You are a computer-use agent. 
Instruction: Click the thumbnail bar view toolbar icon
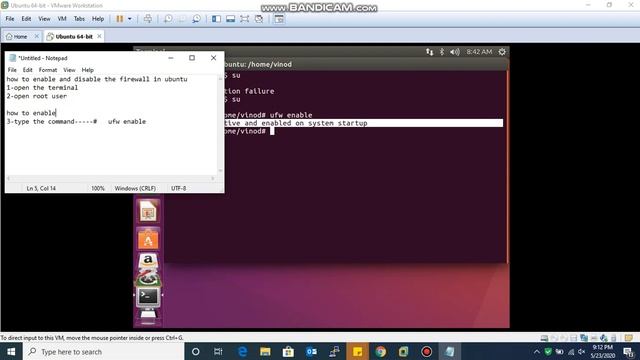tap(231, 19)
